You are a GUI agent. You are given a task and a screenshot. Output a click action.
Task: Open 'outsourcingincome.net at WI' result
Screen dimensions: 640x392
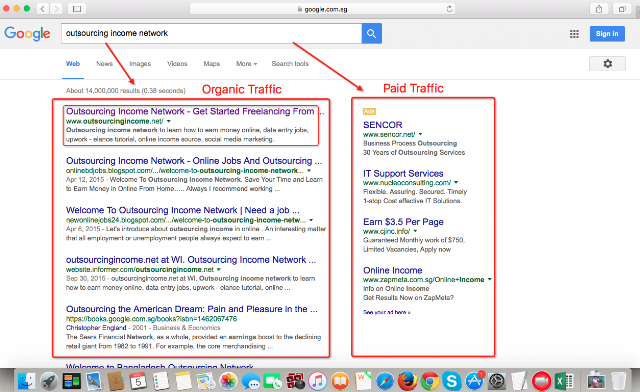click(x=191, y=260)
